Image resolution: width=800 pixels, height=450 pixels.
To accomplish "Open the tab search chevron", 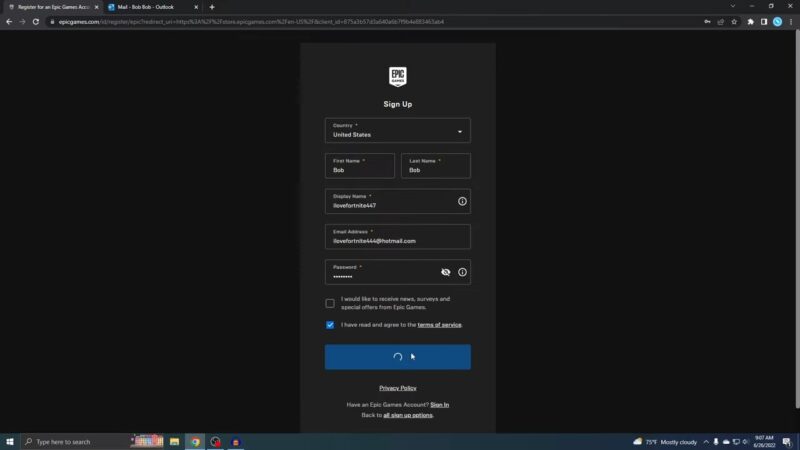I will (x=733, y=7).
